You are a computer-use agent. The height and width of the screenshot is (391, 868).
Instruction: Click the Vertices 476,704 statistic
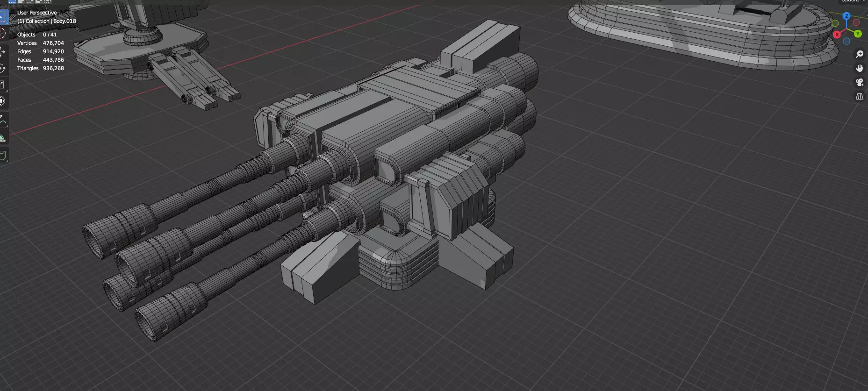click(41, 43)
